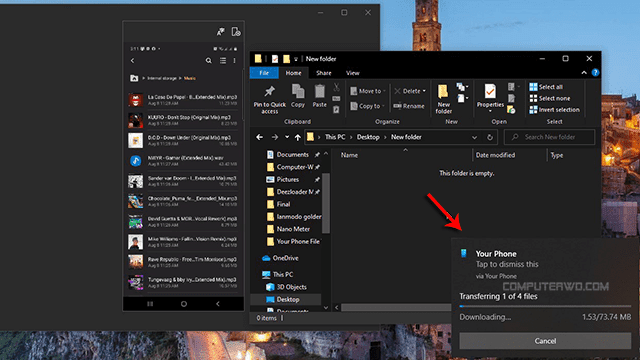Image resolution: width=640 pixels, height=360 pixels.
Task: Sort by the Date modified column header
Action: tap(495, 155)
